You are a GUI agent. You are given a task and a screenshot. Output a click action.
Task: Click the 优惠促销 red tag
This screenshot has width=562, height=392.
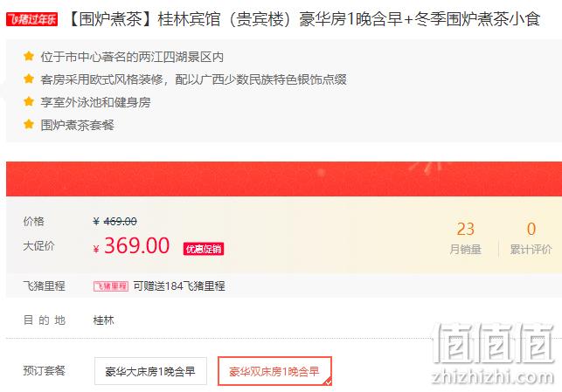point(204,249)
